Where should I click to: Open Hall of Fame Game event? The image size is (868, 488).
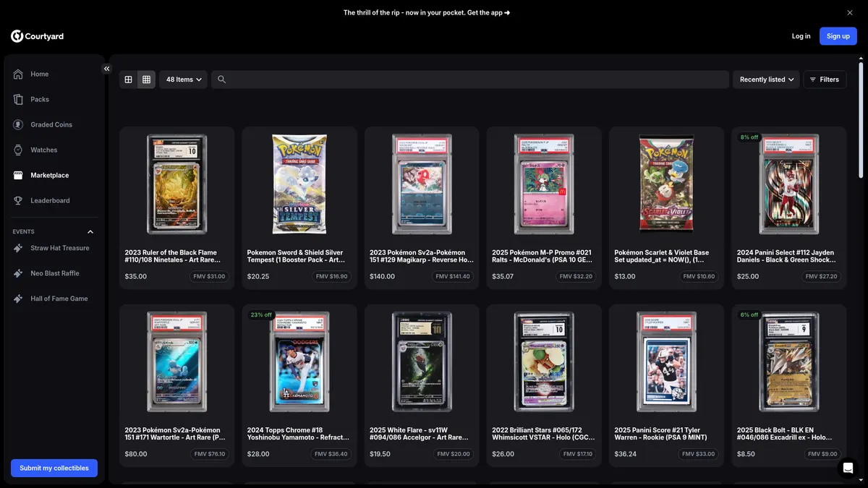pyautogui.click(x=54, y=299)
